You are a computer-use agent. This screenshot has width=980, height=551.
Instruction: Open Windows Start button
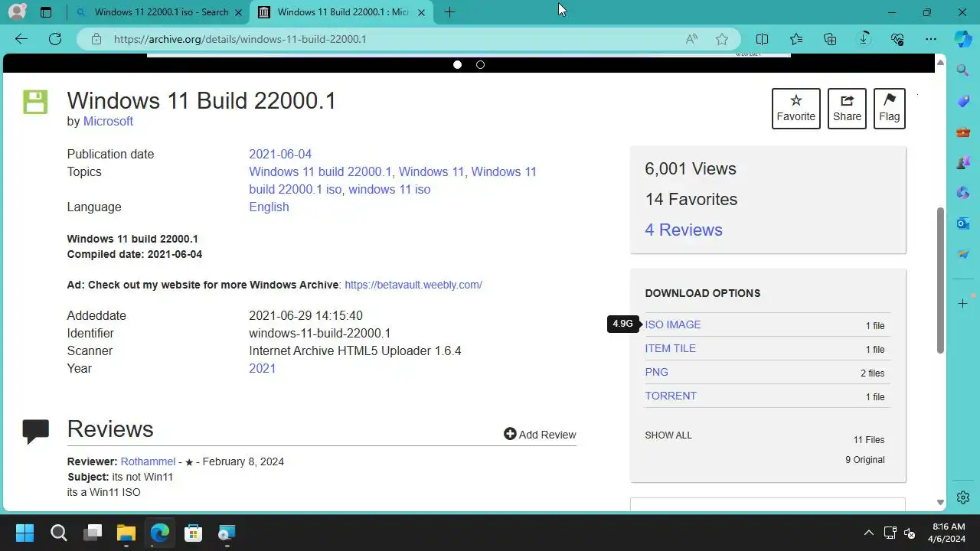24,533
